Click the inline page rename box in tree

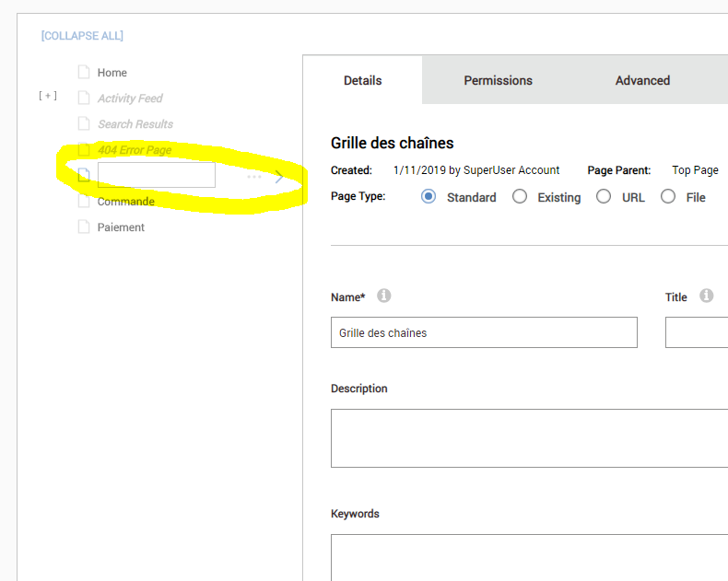(x=157, y=175)
